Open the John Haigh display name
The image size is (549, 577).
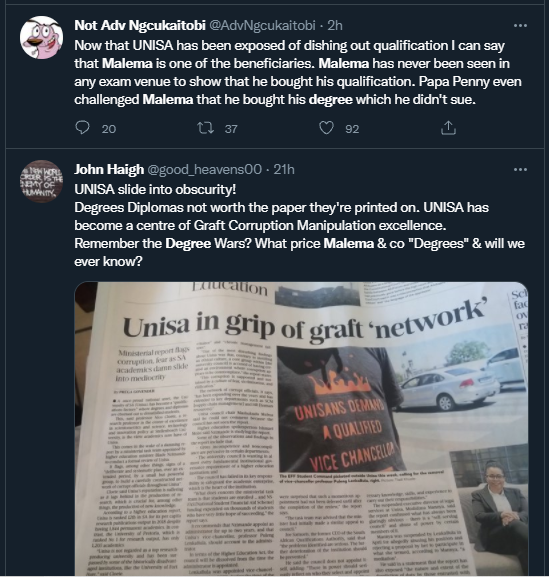coord(109,169)
